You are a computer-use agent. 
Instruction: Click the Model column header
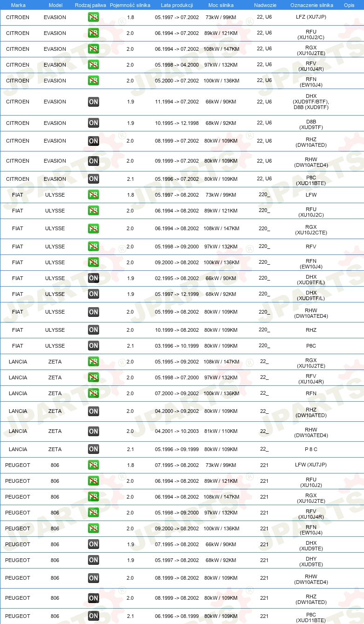(x=55, y=5)
